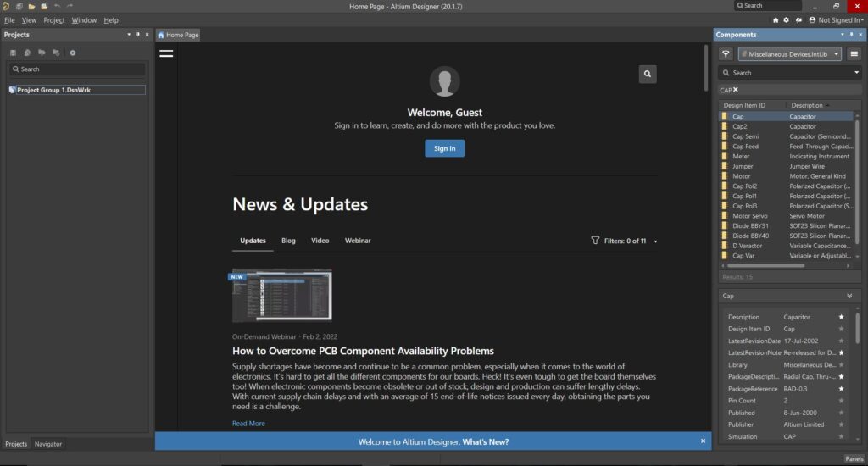Image resolution: width=868 pixels, height=466 pixels.
Task: Open the File menu
Action: [9, 20]
